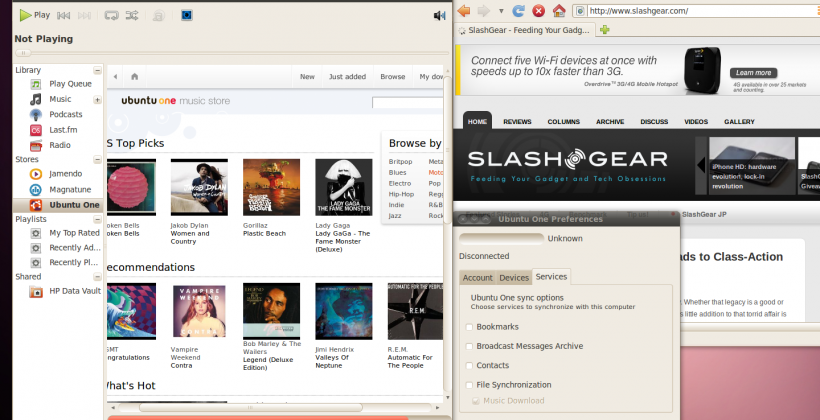Screen dimensions: 820x420
Task: Stop page loading icon
Action: (538, 10)
